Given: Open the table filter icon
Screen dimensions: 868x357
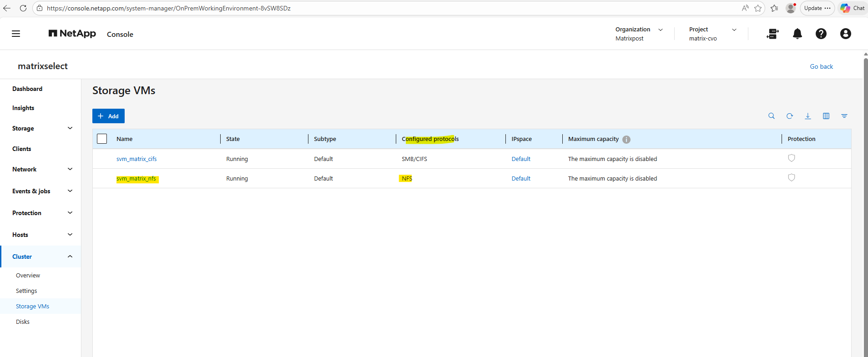Looking at the screenshot, I should pos(844,116).
